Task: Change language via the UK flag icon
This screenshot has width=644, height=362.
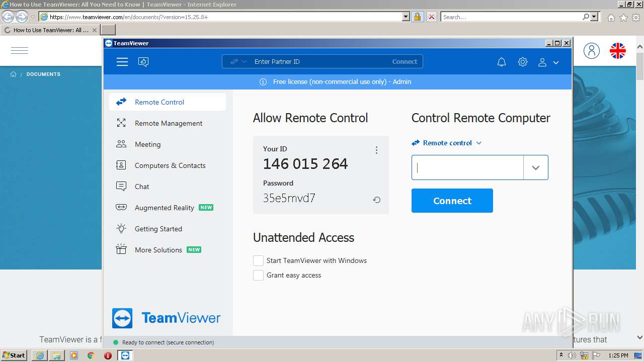Action: pos(618,50)
